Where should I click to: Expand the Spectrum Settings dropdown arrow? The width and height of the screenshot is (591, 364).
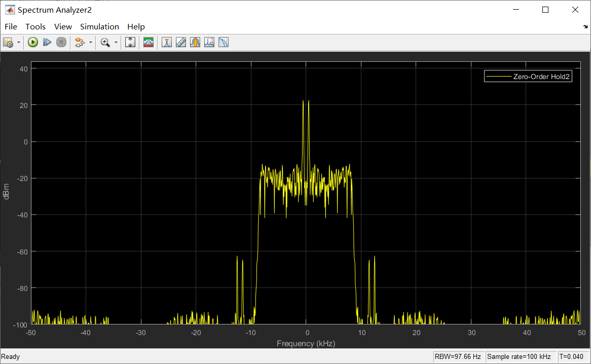pos(18,42)
